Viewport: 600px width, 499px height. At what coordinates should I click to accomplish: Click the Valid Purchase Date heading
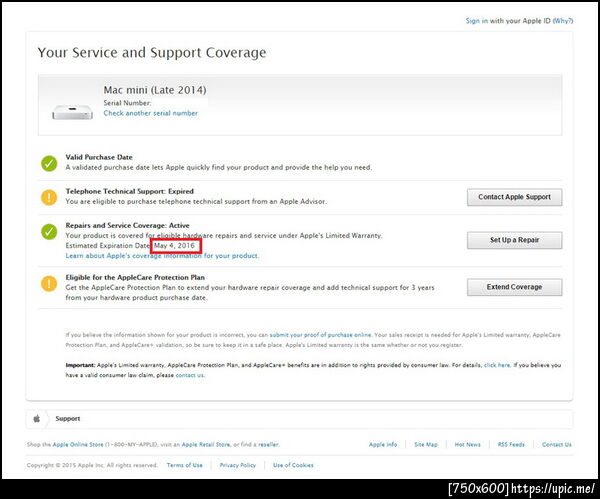coord(99,157)
